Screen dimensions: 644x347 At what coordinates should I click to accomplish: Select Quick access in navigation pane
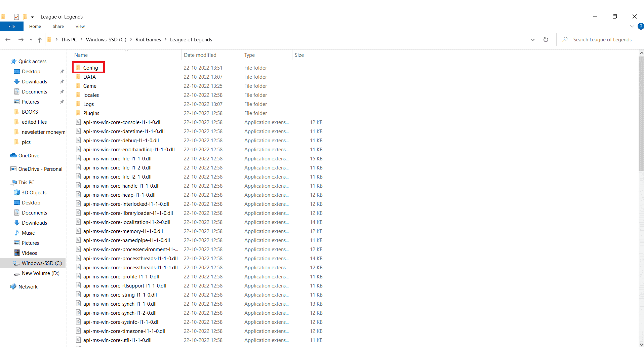pos(32,62)
